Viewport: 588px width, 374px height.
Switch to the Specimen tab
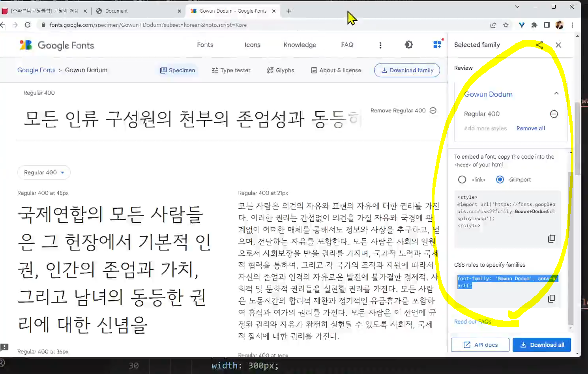(178, 70)
